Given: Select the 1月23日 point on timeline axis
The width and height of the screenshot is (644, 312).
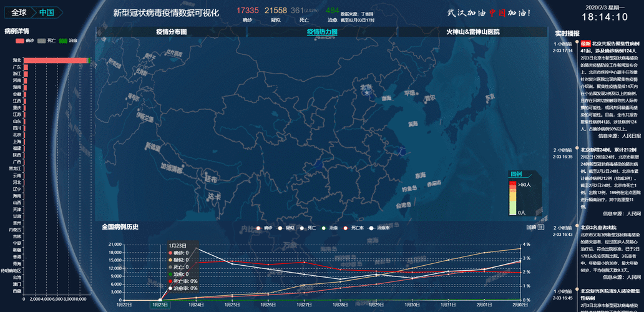Looking at the screenshot, I should [160, 305].
